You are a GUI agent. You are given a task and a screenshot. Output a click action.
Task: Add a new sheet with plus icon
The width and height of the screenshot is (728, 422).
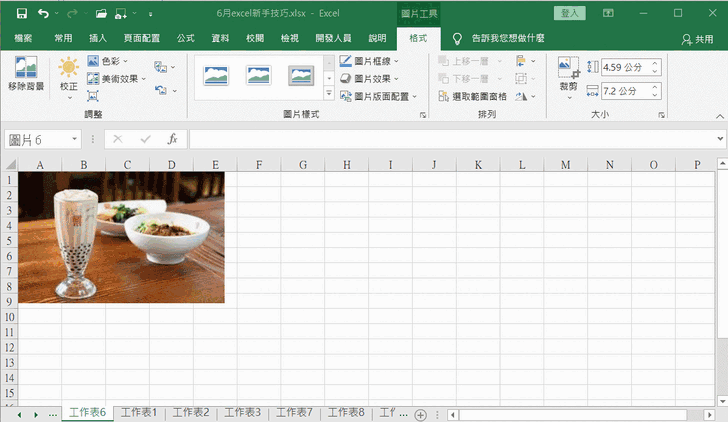point(420,414)
